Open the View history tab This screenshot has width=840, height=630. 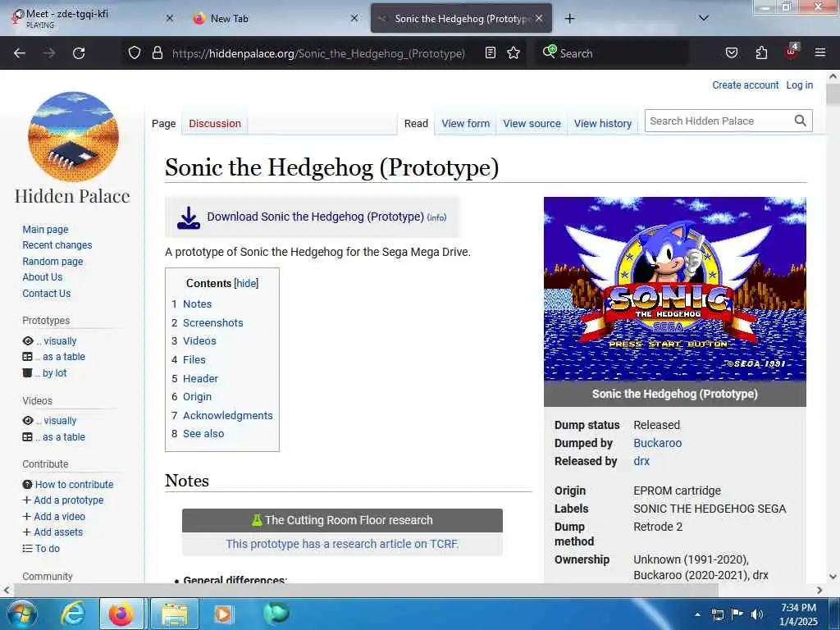pos(603,124)
